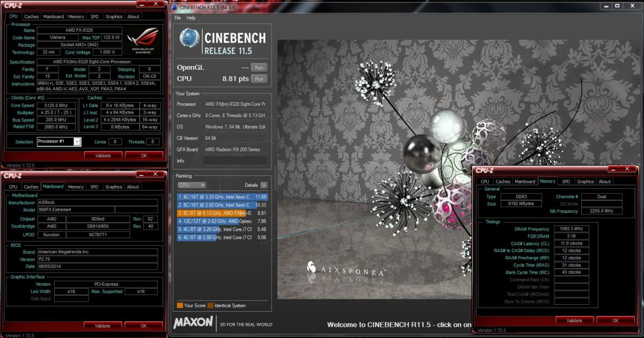Click the Republic of Gamers logo

click(x=143, y=41)
